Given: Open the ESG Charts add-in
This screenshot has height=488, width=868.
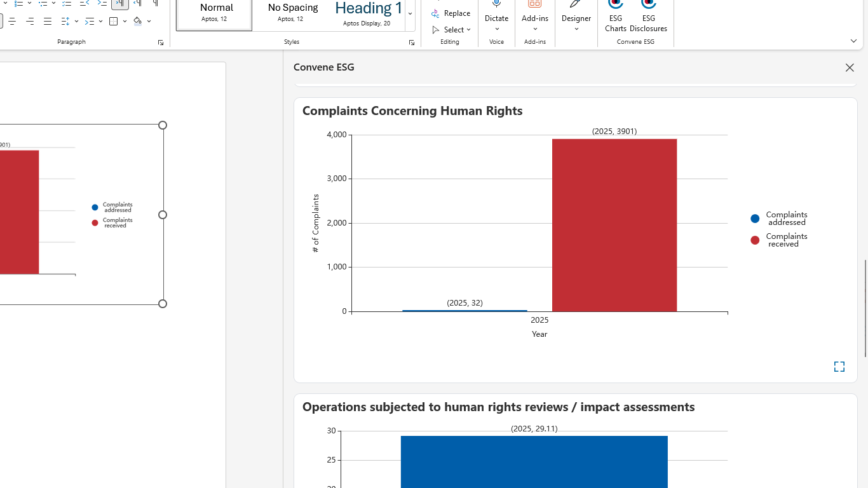Looking at the screenshot, I should tap(615, 16).
